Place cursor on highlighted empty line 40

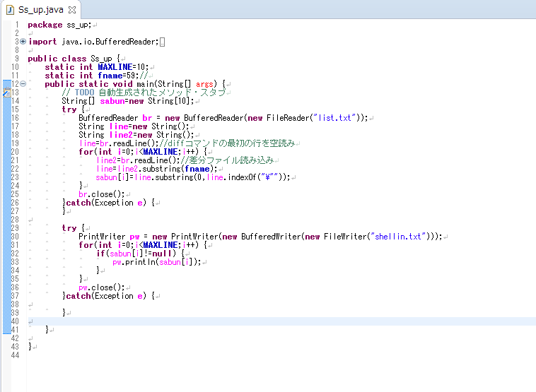click(212, 321)
